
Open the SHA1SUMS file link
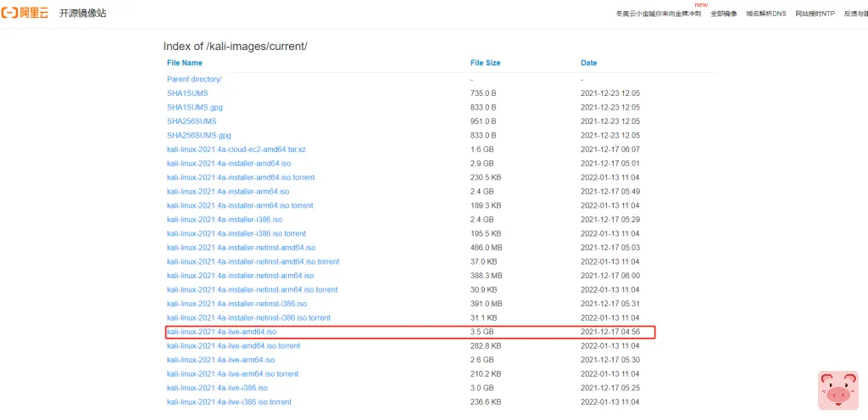click(187, 93)
